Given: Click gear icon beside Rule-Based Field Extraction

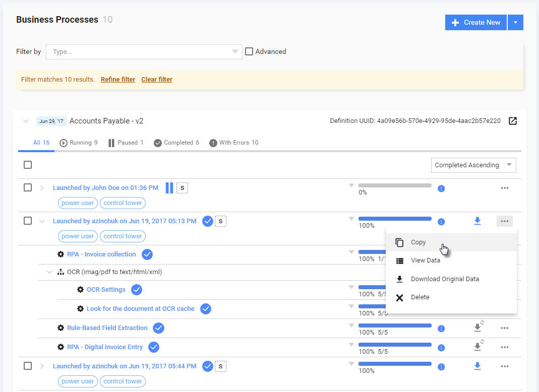Looking at the screenshot, I should coord(61,328).
